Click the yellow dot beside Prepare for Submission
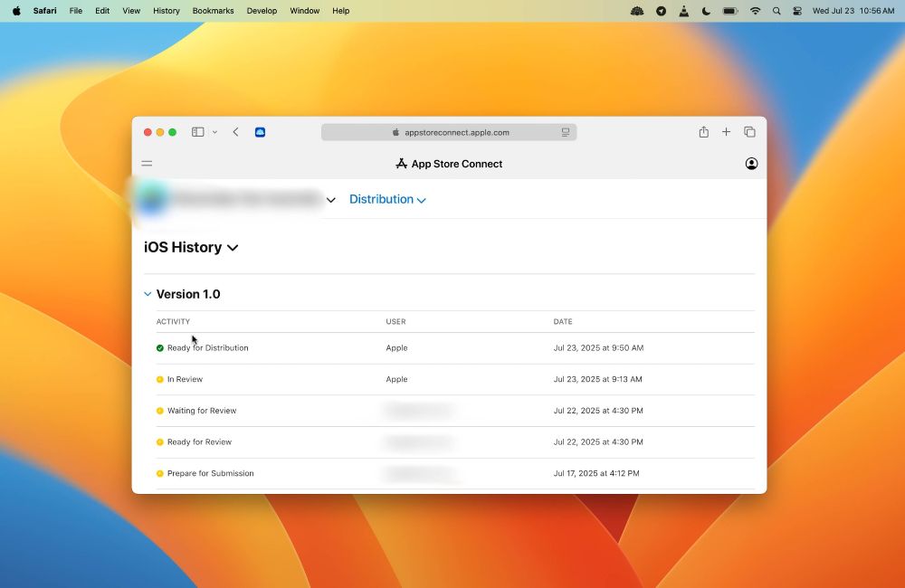 [160, 473]
